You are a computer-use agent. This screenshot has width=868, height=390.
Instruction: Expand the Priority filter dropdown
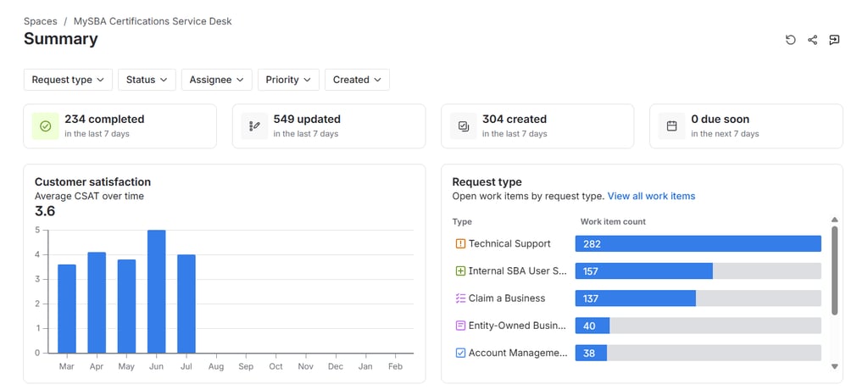[x=288, y=80]
